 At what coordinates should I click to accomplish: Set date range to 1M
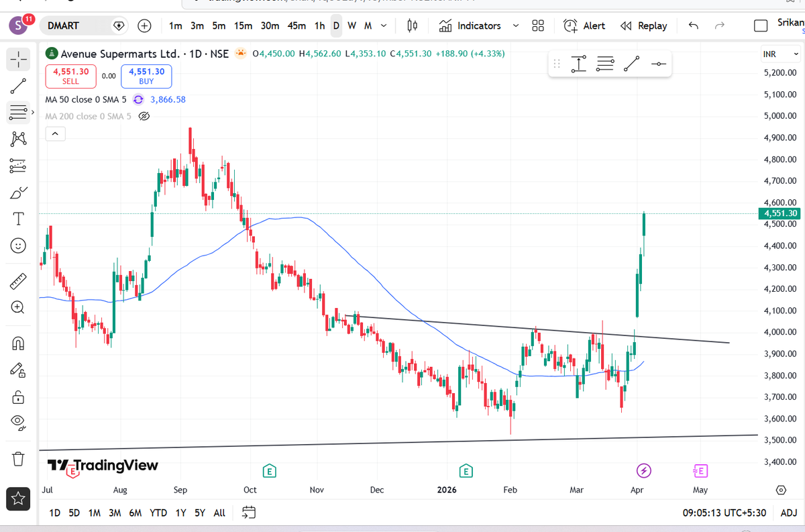click(x=94, y=513)
